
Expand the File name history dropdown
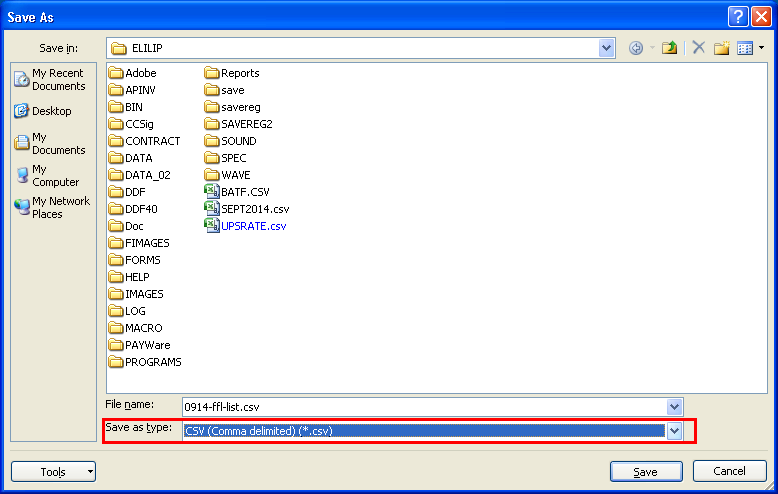click(674, 407)
